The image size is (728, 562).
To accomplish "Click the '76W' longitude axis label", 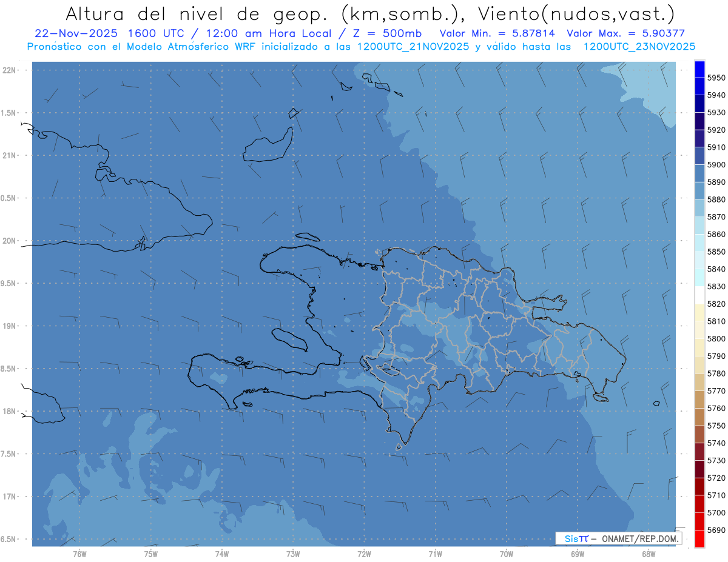I will coord(79,554).
